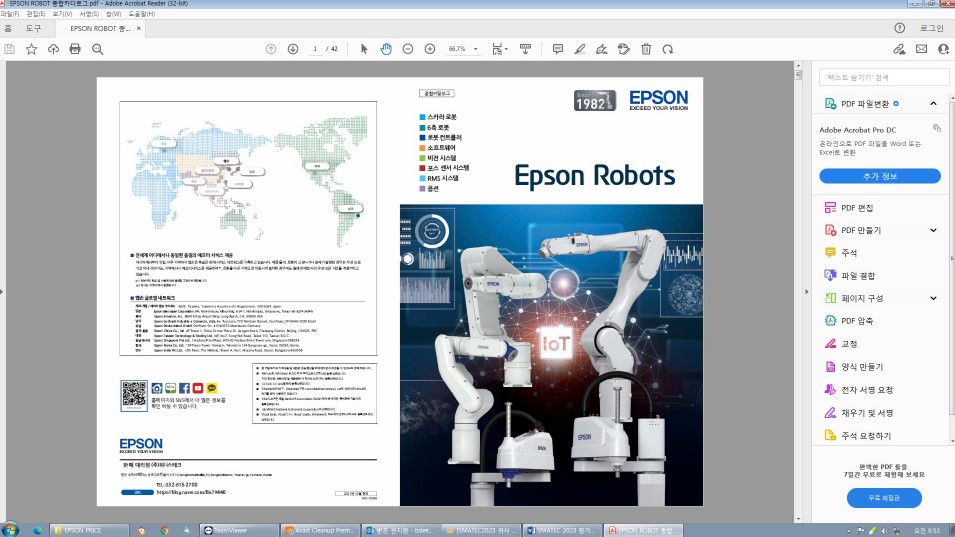Go to previous page with up arrow
This screenshot has height=537, width=955.
[x=271, y=49]
